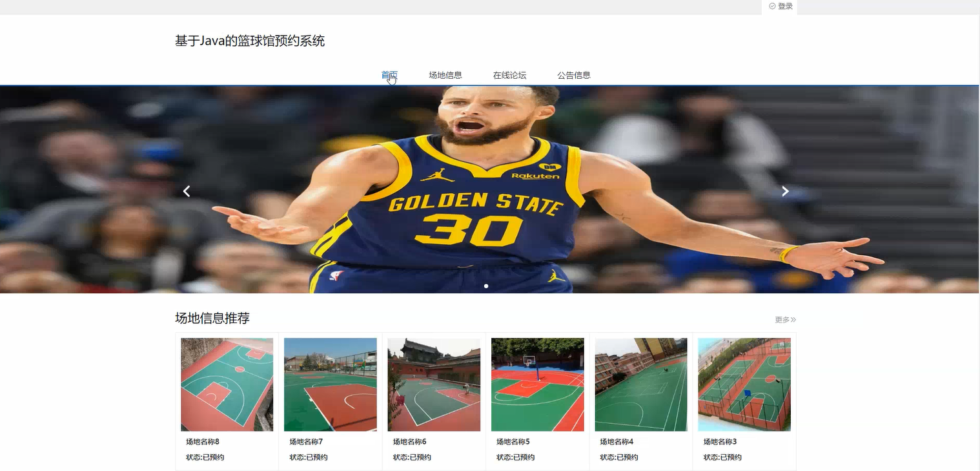Open thumbnail of 场地名称8 court
Viewport: 980px width, 471px height.
(227, 384)
